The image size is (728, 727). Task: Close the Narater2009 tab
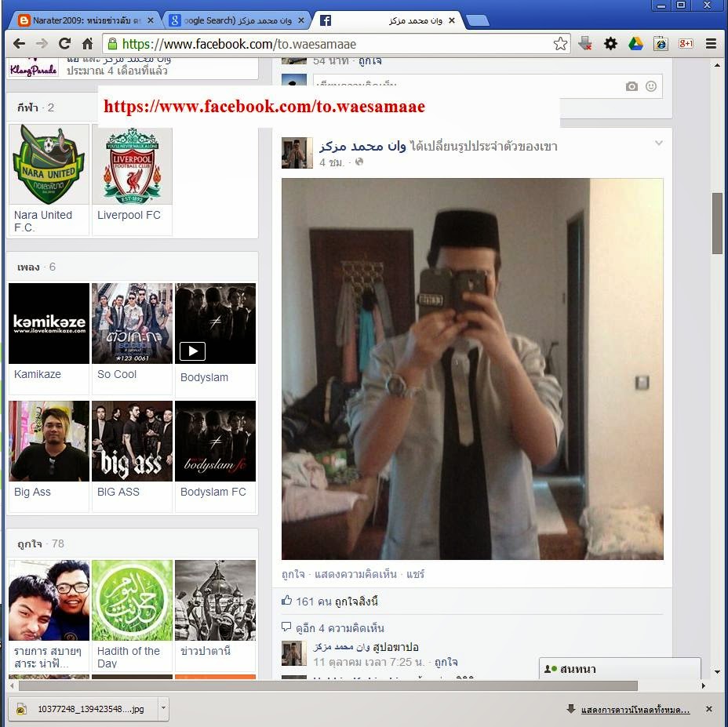(150, 20)
